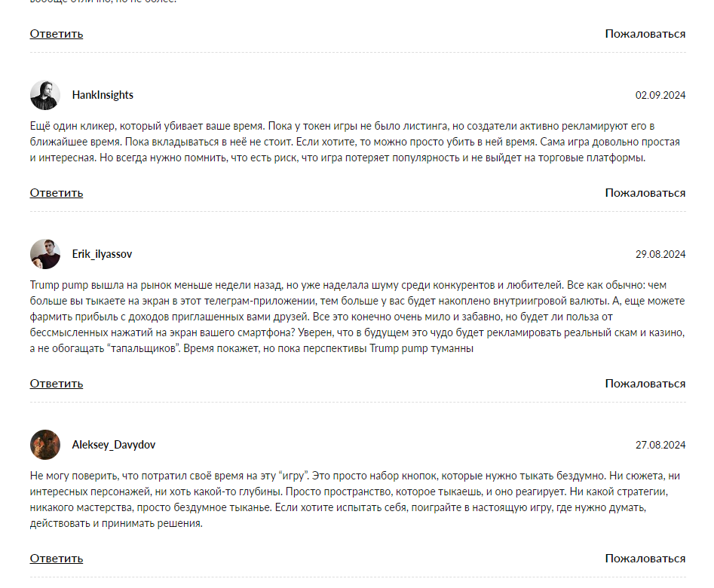The image size is (714, 588).
Task: Report the HankInsights comment with Пожаловаться
Action: click(x=645, y=193)
